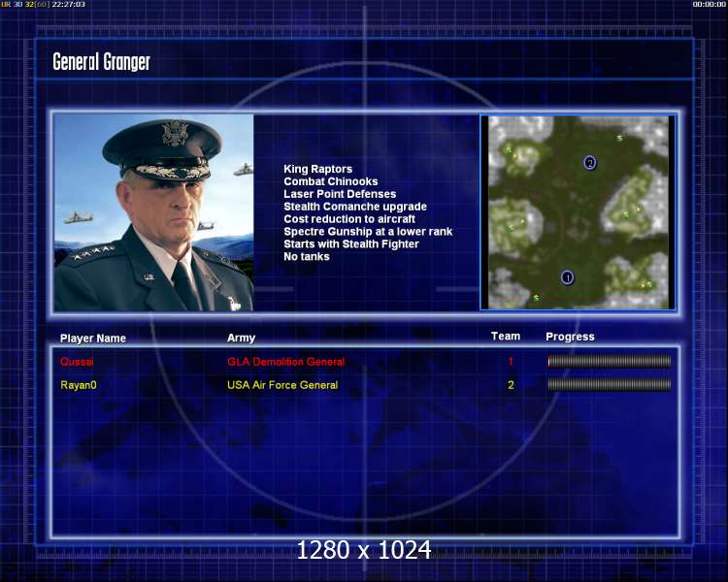Select the player name Qussai
728x582 pixels.
point(77,362)
